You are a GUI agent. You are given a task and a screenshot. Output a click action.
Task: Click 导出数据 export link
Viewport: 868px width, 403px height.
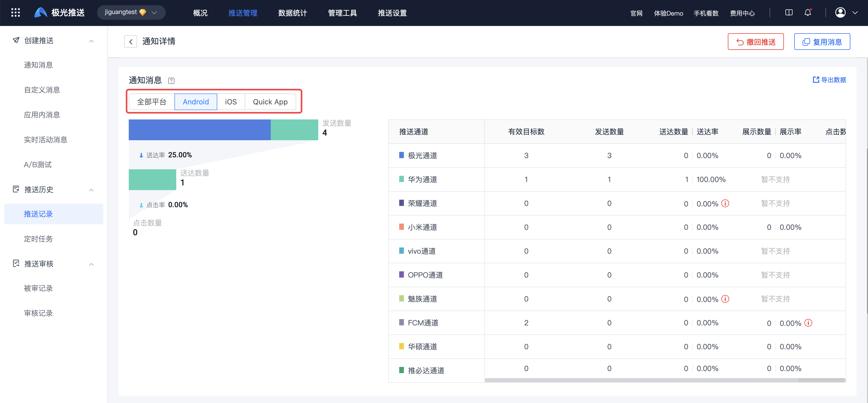(x=829, y=80)
